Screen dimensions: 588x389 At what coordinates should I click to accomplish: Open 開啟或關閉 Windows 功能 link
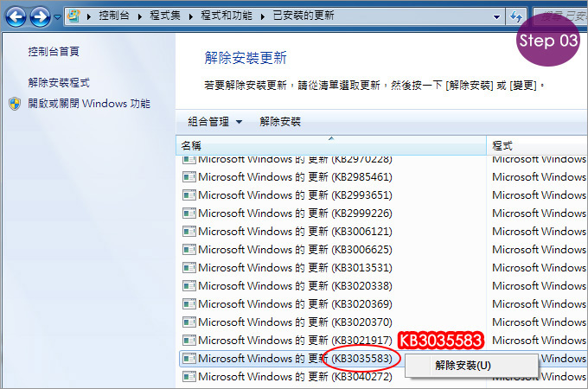89,104
